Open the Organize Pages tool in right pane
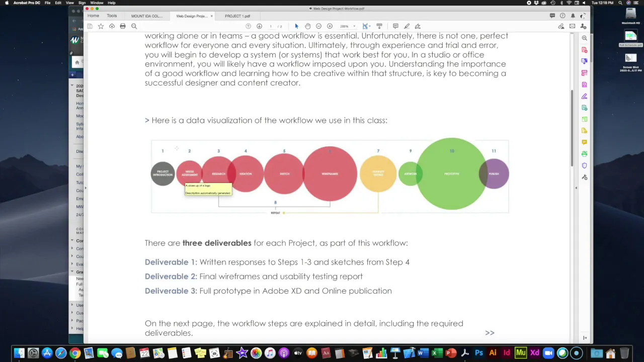 pyautogui.click(x=584, y=73)
